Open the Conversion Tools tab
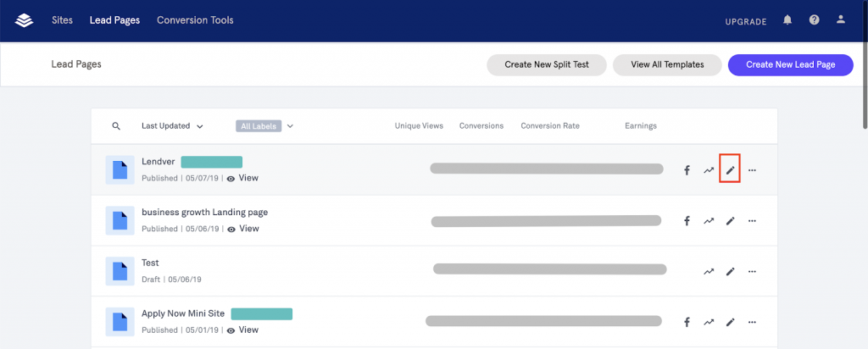This screenshot has width=868, height=349. [x=195, y=20]
